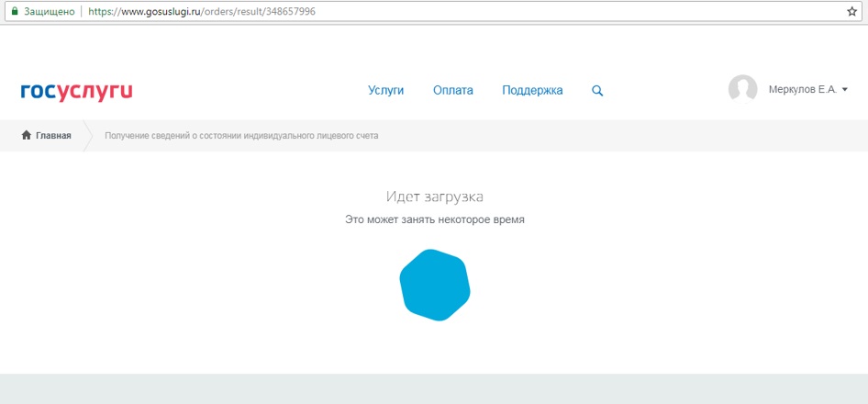
Task: Click the blue hexagon loading indicator
Action: 435,285
